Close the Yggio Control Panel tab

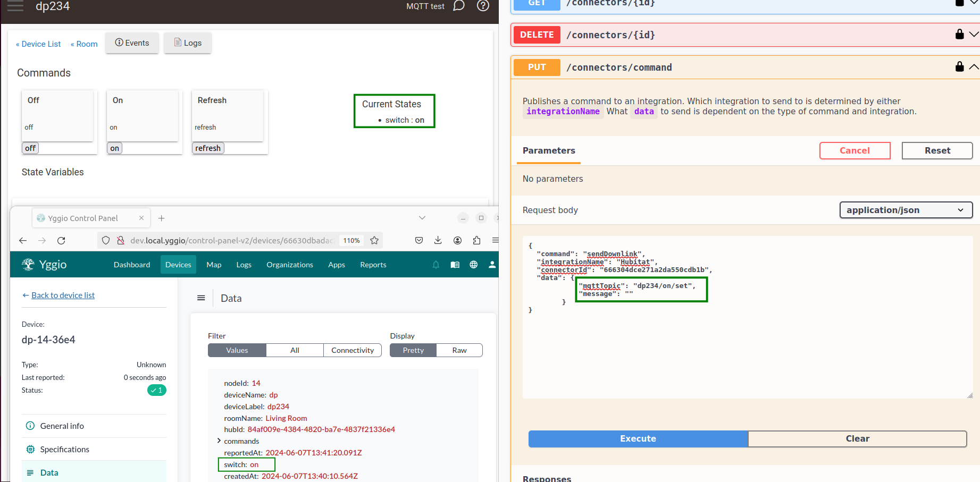click(141, 218)
